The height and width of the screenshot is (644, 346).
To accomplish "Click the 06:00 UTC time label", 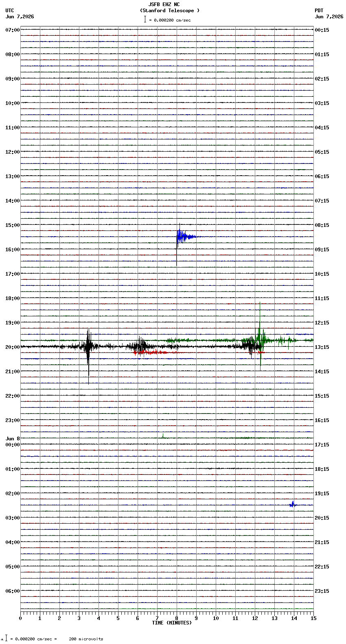I will click(13, 591).
